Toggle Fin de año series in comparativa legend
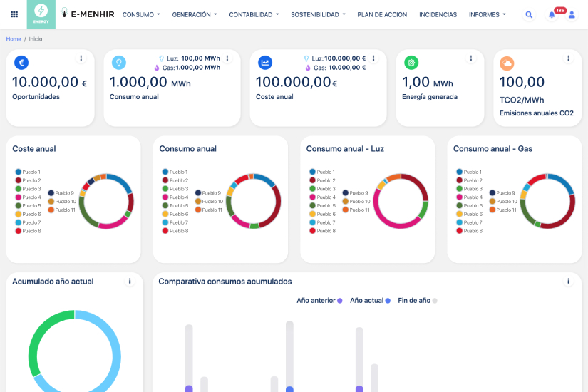This screenshot has width=588, height=392. (418, 301)
